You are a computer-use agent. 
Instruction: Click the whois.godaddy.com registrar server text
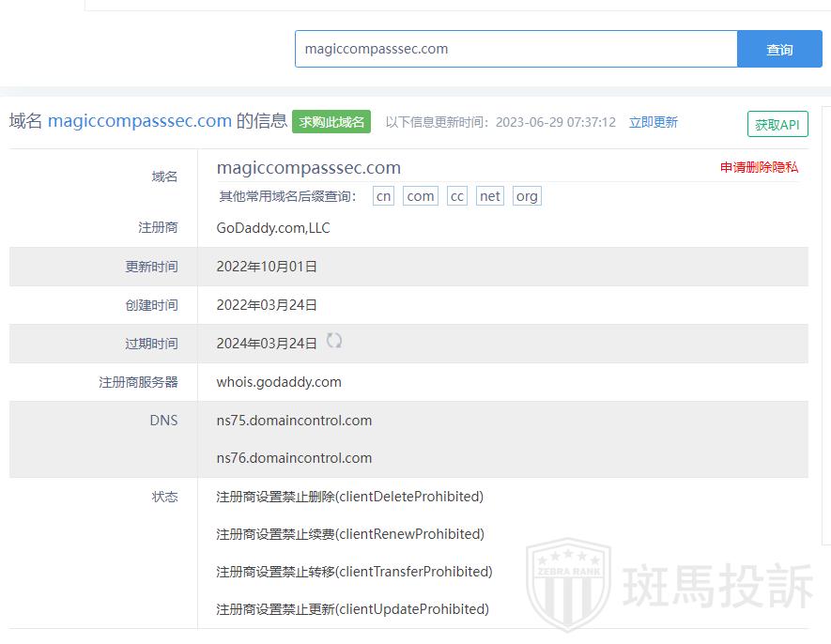coord(279,382)
